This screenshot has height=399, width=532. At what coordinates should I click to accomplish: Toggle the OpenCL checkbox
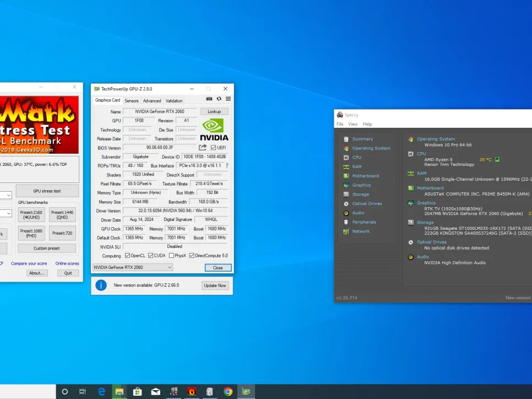127,256
